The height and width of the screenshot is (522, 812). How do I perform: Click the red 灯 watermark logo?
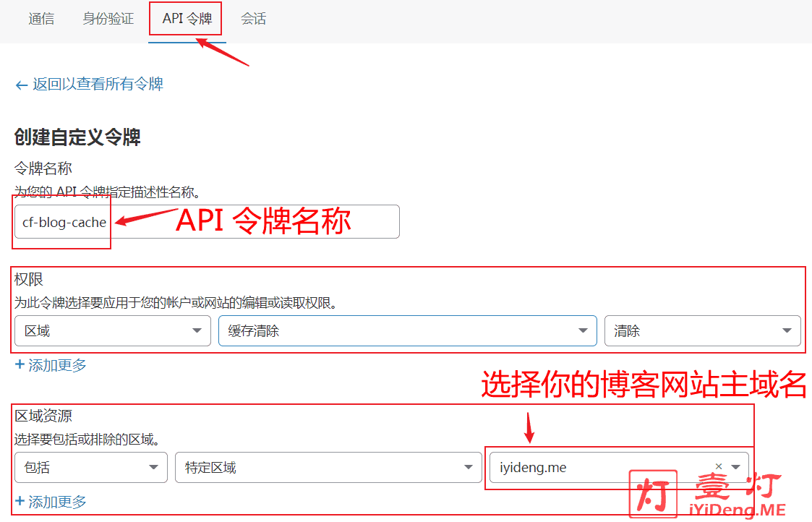[654, 494]
